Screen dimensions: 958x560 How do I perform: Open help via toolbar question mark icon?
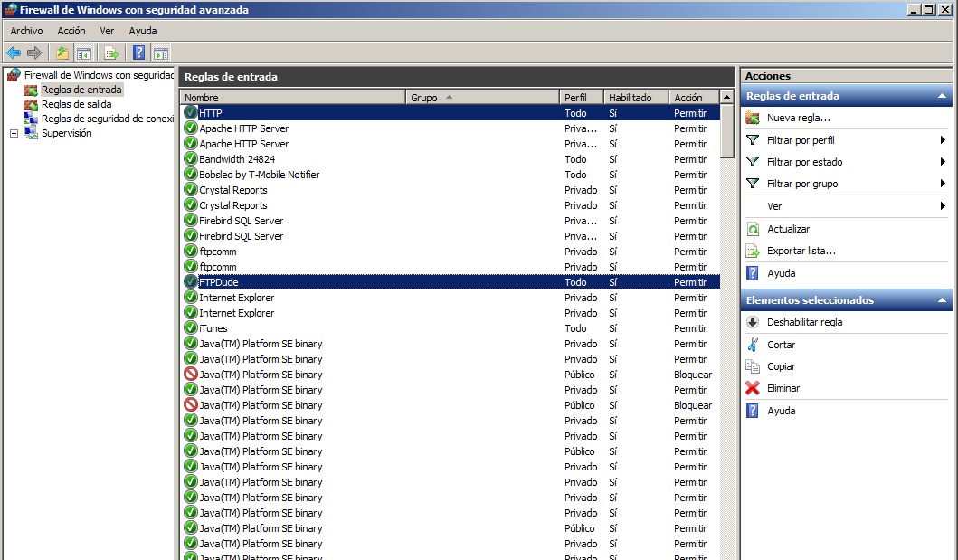(139, 53)
